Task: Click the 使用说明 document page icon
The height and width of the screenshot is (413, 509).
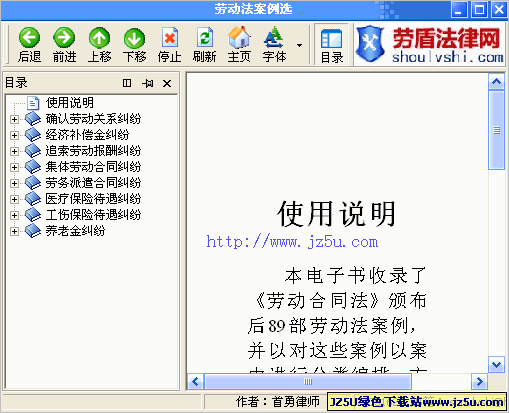Action: click(33, 103)
